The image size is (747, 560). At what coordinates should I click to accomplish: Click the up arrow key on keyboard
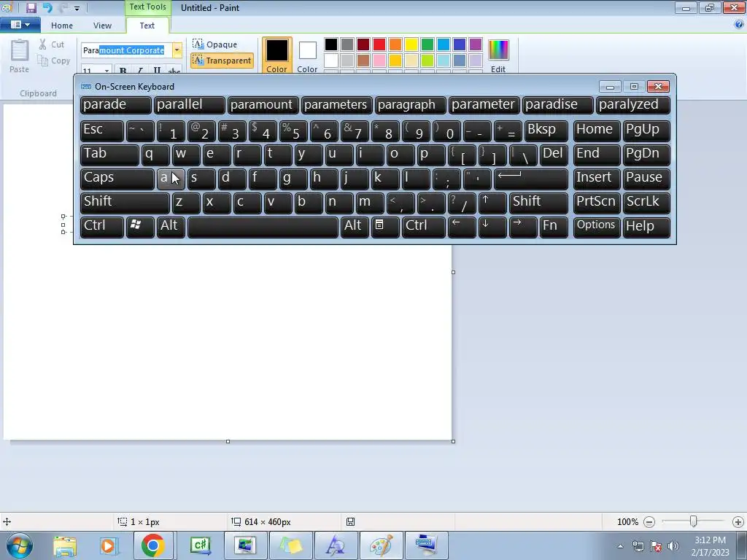(x=492, y=203)
